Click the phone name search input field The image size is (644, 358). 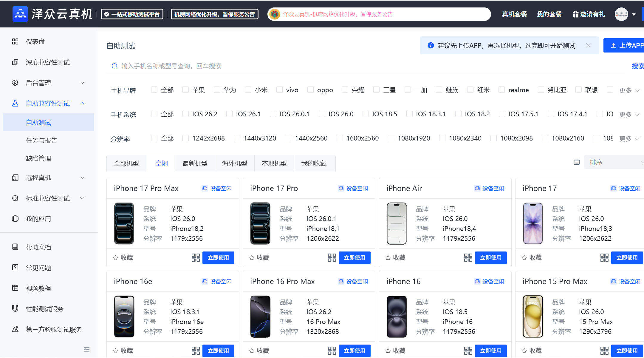click(298, 66)
